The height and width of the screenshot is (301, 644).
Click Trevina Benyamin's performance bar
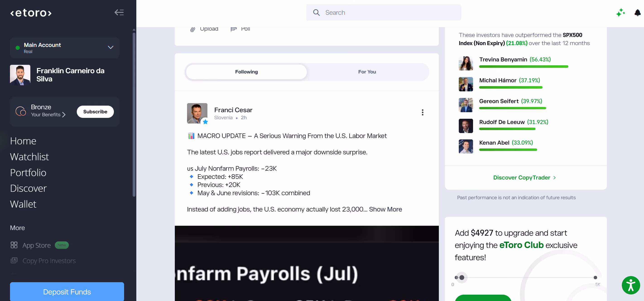[x=524, y=67]
